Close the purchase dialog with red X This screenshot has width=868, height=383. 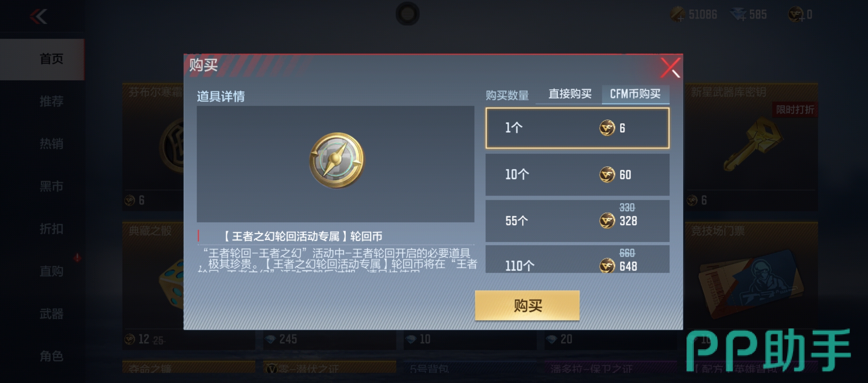[671, 68]
